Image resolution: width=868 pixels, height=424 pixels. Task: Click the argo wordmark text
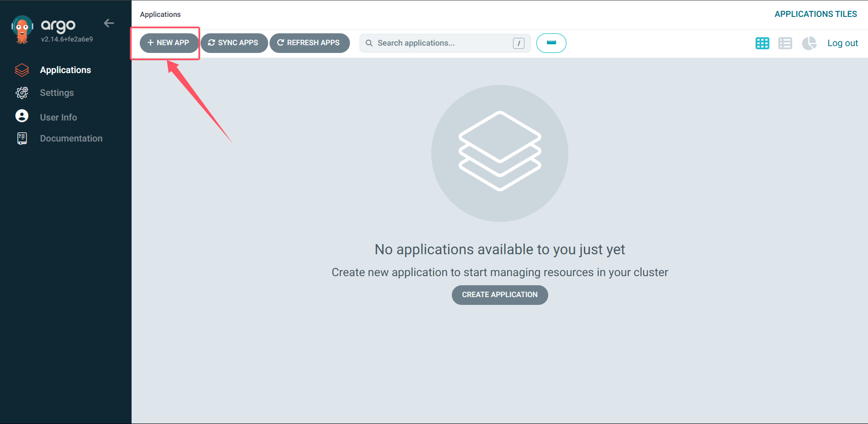click(58, 26)
